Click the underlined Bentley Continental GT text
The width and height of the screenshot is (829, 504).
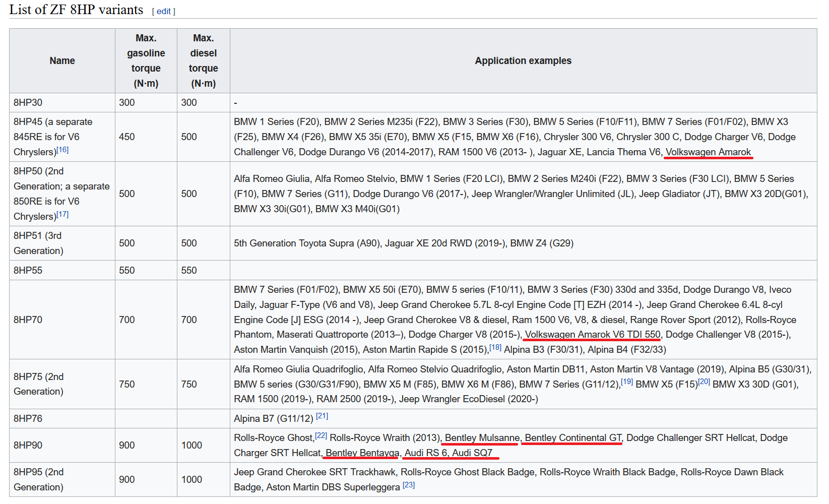coord(573,437)
